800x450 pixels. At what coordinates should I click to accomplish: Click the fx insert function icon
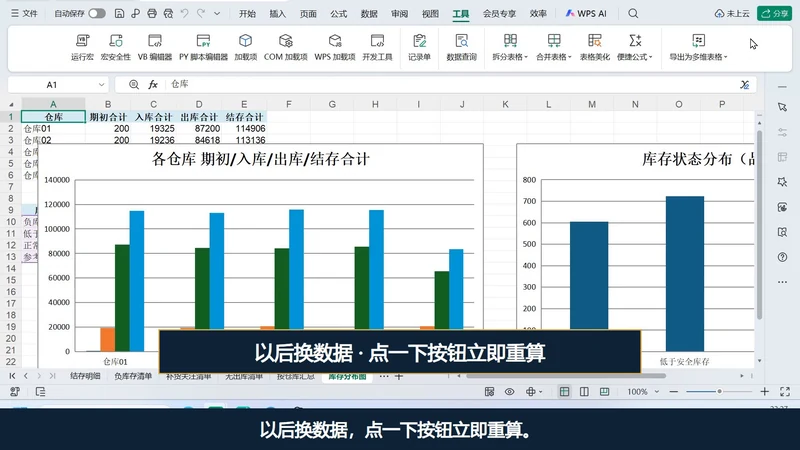coord(153,85)
